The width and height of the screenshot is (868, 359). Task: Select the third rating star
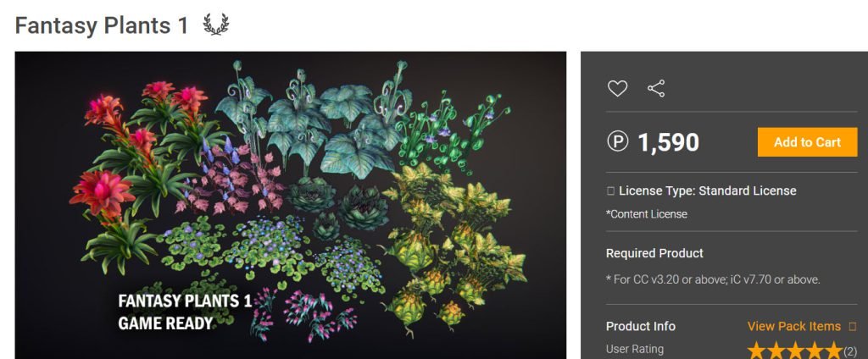795,351
